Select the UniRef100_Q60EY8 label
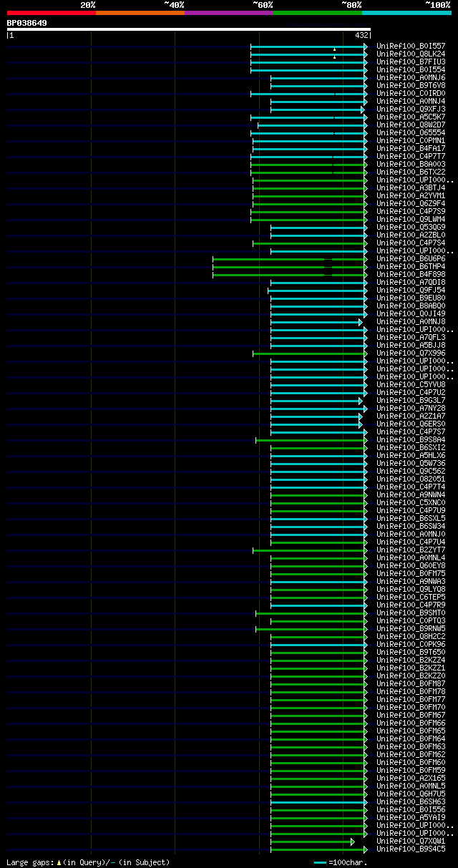The width and height of the screenshot is (458, 868). (411, 565)
